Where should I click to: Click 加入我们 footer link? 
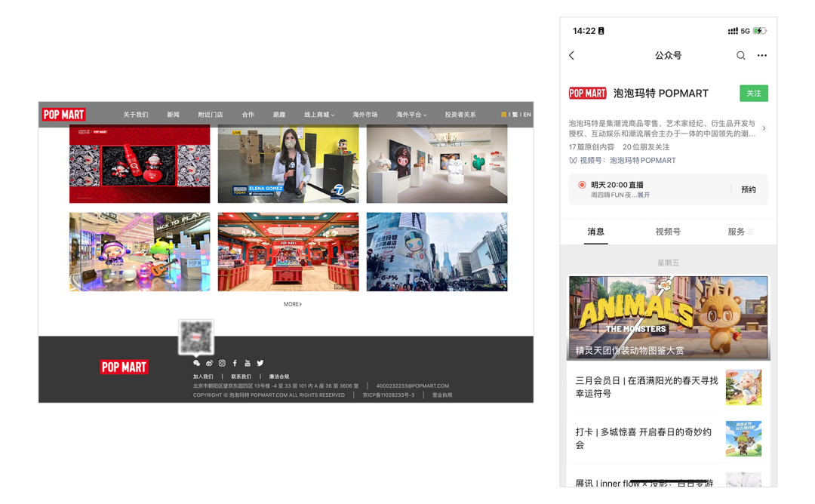tap(203, 376)
